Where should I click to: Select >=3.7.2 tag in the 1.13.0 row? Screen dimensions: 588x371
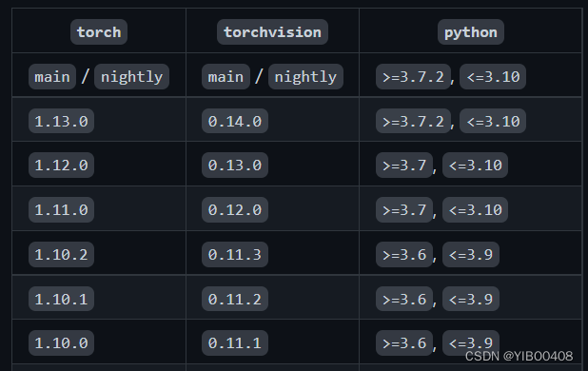[413, 121]
